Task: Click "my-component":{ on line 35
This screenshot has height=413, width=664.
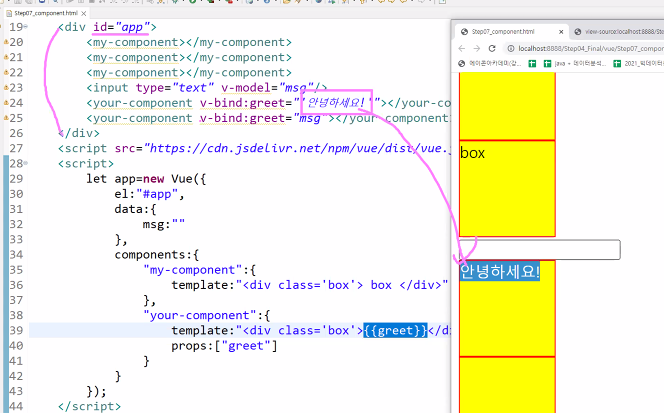Action: coord(199,270)
